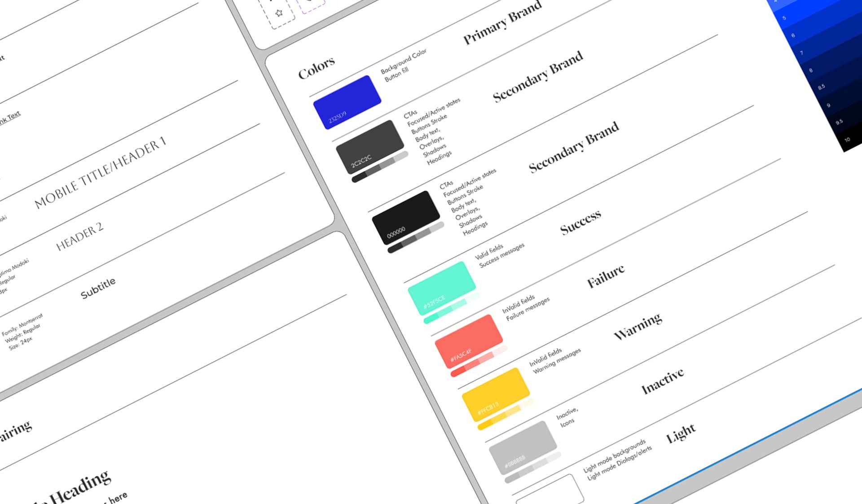Click the tint strip under the mint swatch
Viewport: 862px width, 504px height.
tap(452, 308)
